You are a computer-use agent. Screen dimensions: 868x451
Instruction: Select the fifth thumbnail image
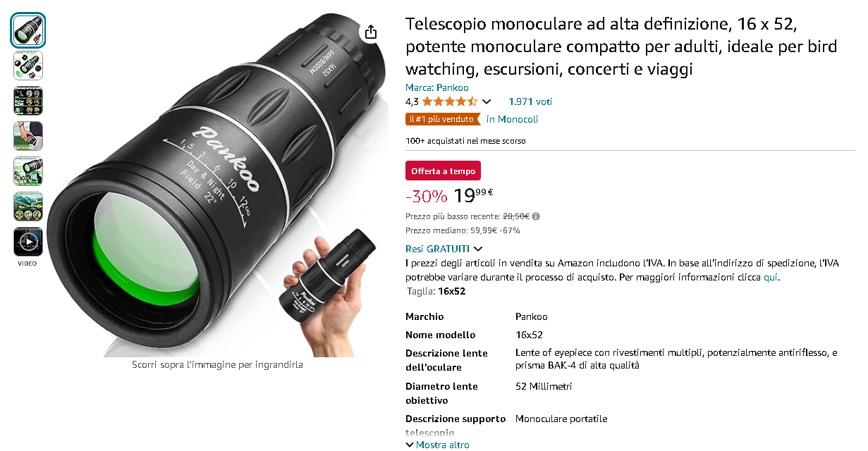28,171
